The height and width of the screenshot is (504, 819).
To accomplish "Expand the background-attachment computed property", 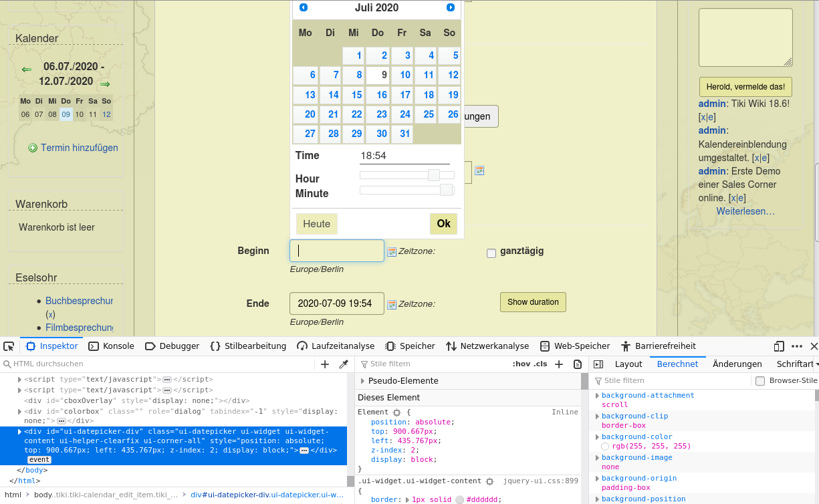I will click(598, 396).
